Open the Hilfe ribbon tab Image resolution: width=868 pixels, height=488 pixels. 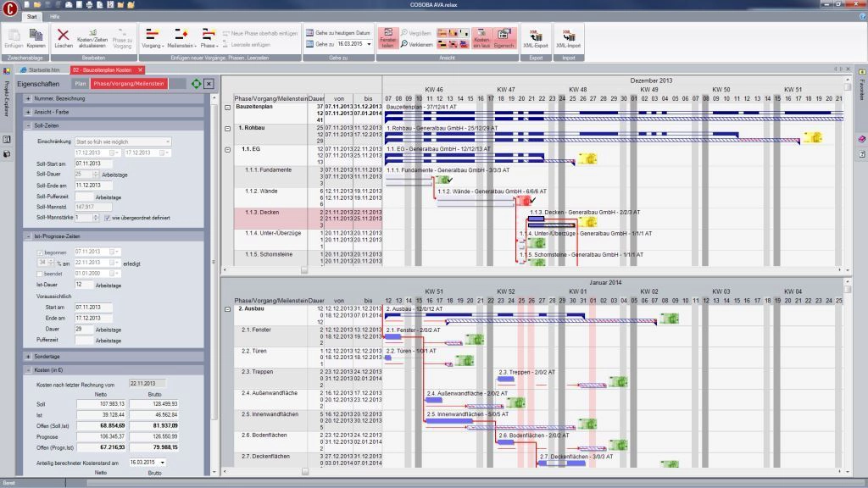[54, 16]
